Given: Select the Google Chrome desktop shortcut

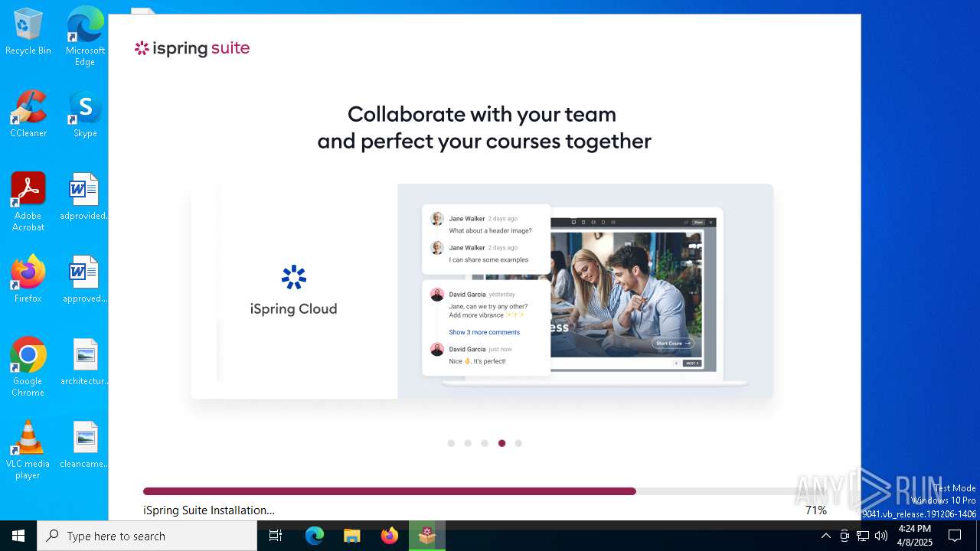Looking at the screenshot, I should click(28, 367).
